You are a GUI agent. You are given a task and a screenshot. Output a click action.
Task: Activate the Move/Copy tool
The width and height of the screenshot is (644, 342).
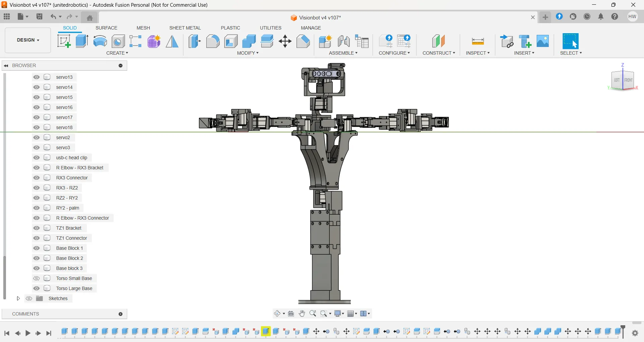pos(285,41)
